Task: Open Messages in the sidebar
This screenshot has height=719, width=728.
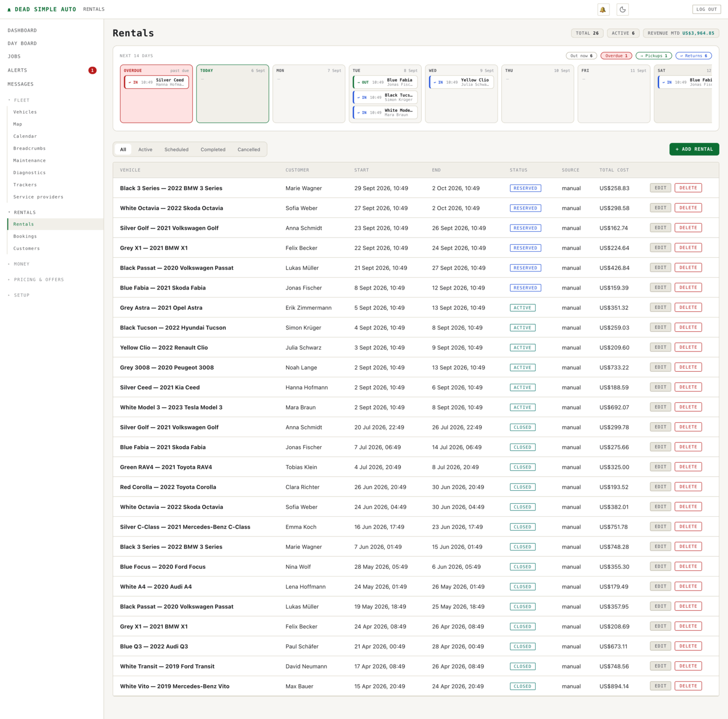Action: pos(20,84)
